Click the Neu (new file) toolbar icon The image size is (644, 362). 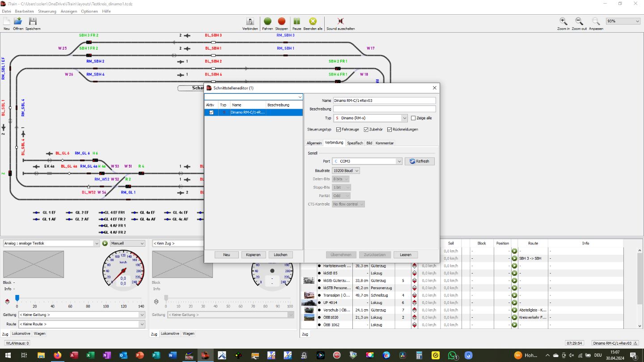(x=7, y=21)
